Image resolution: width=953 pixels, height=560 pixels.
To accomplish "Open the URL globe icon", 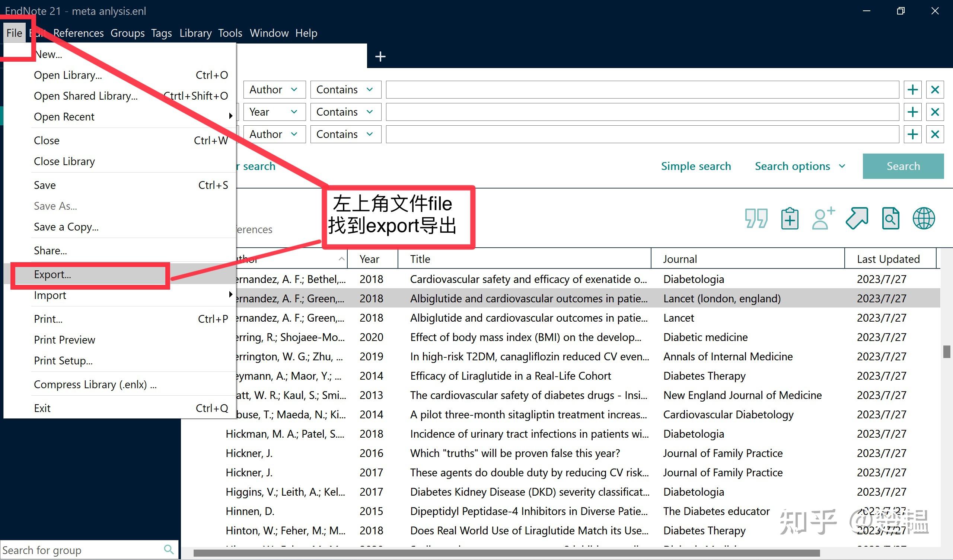I will 924,218.
